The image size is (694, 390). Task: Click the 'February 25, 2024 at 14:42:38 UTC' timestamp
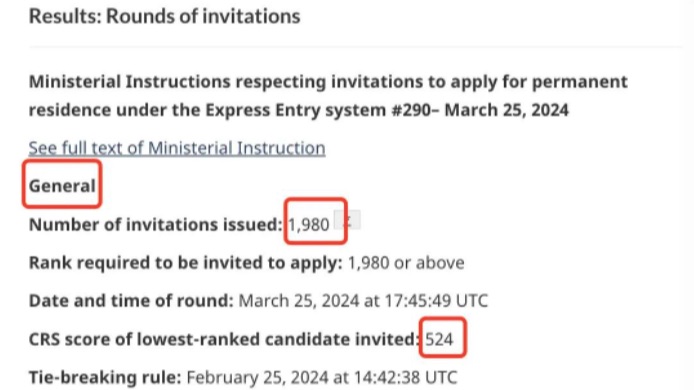pyautogui.click(x=322, y=378)
